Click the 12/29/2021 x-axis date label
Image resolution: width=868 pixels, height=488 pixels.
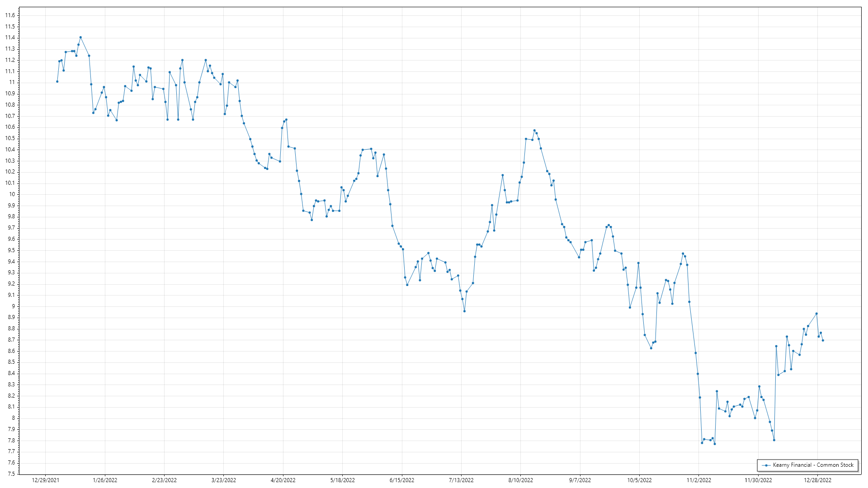(x=45, y=480)
